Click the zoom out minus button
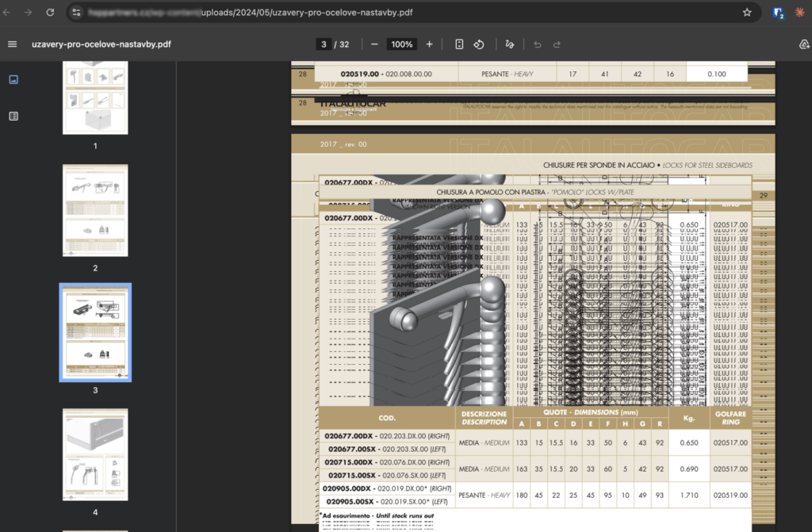The height and width of the screenshot is (532, 812). [374, 44]
